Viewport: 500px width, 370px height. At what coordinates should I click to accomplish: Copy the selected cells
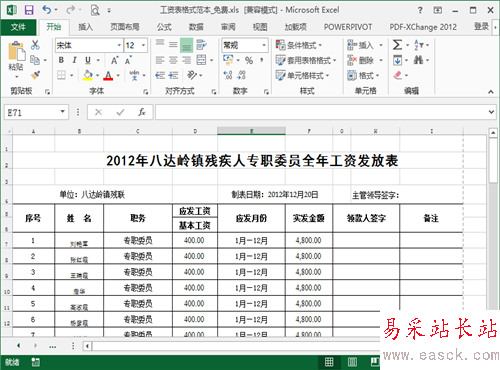(x=35, y=60)
